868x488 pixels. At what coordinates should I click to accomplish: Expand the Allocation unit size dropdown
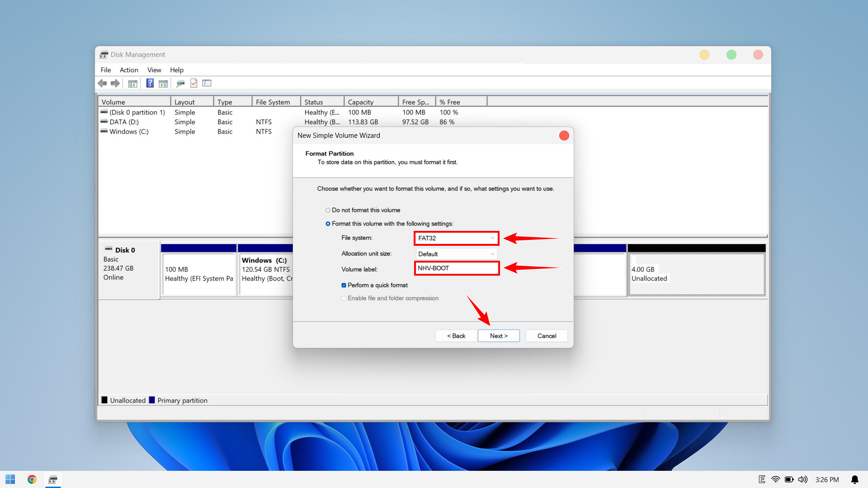[x=456, y=254]
